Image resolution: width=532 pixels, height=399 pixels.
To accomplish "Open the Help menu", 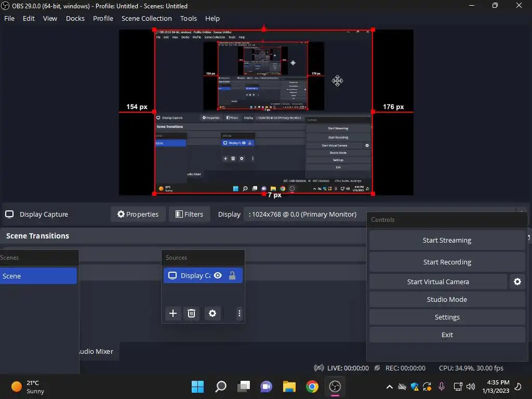I will pyautogui.click(x=212, y=18).
